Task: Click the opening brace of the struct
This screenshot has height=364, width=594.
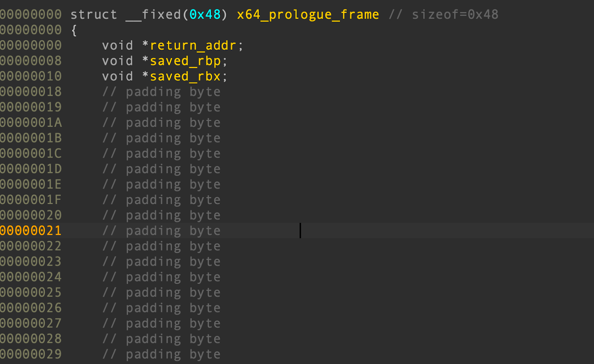Action: 74,30
